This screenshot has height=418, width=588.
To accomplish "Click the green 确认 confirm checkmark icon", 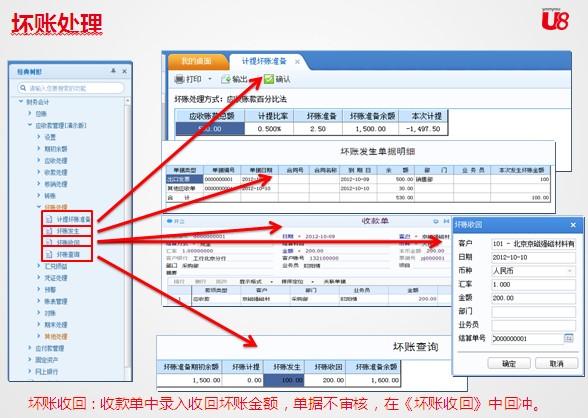I will [x=269, y=79].
